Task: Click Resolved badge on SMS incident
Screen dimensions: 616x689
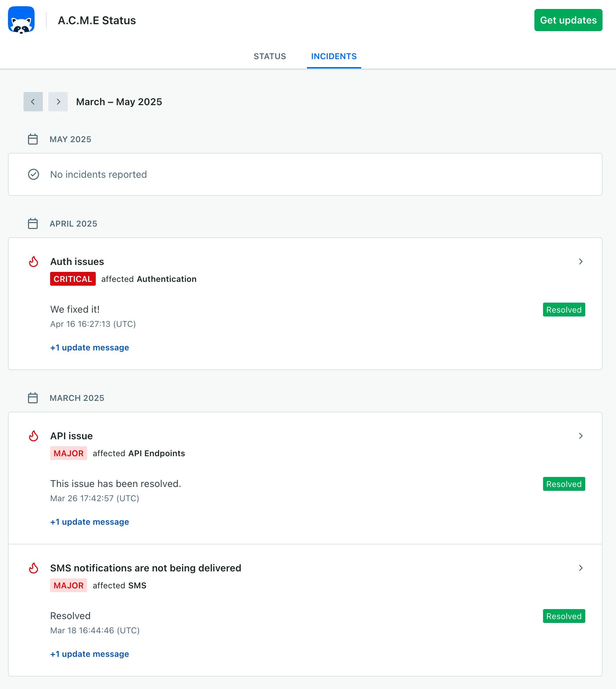Action: pos(564,616)
